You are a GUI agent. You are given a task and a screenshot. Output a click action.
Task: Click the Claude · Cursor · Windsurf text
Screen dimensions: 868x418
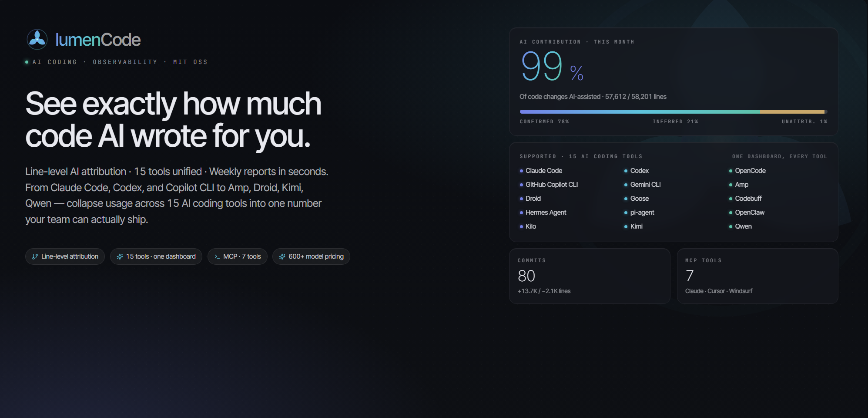719,291
